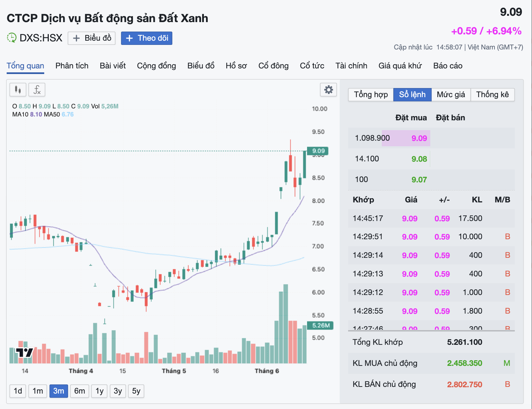The image size is (532, 409).
Task: Click the +0.59 / +6.94% change text
Action: tap(486, 31)
